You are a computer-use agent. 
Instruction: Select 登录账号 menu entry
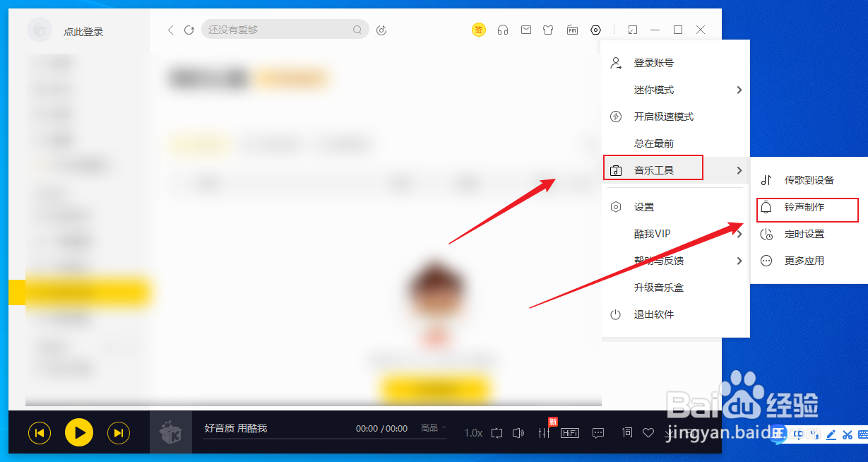point(654,63)
